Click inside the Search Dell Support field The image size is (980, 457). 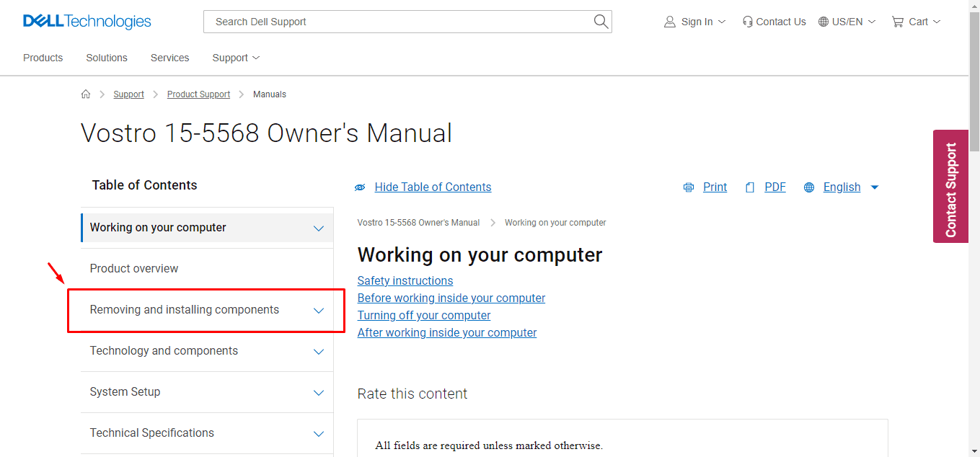click(397, 21)
